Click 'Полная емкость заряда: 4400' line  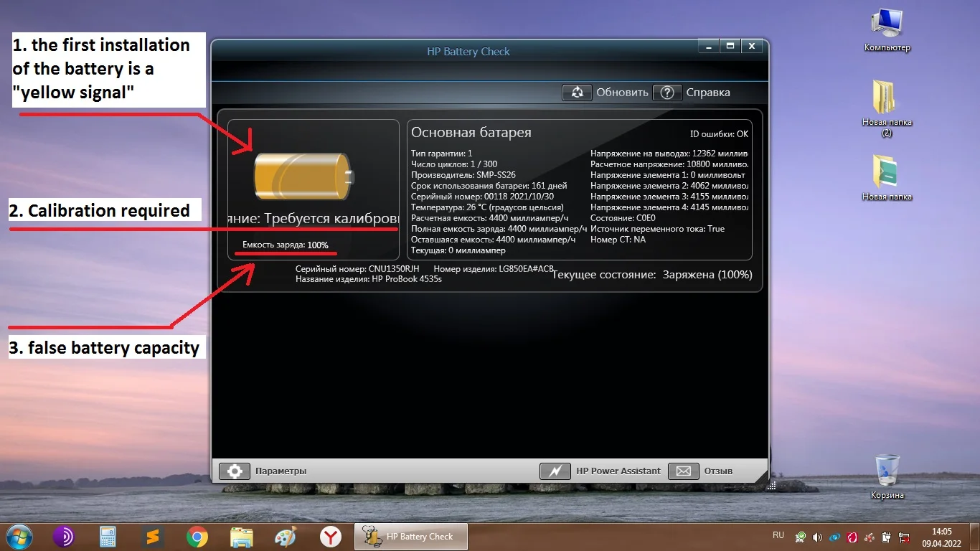pyautogui.click(x=499, y=229)
